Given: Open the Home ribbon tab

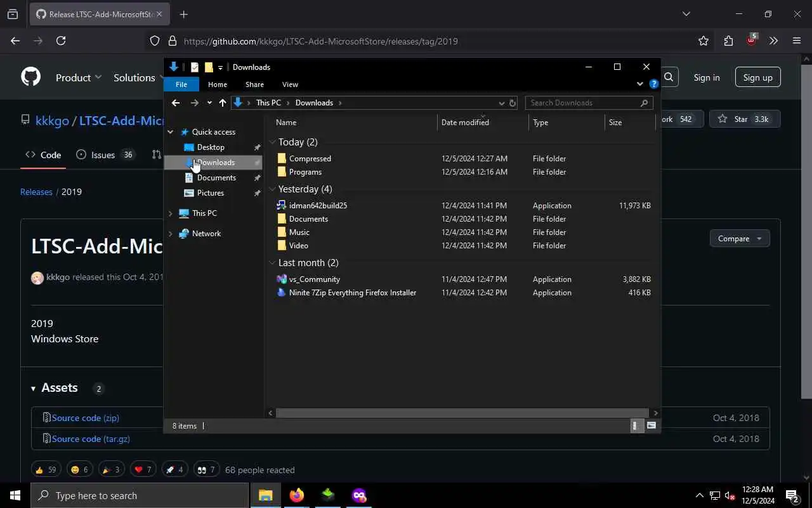Looking at the screenshot, I should [x=218, y=84].
